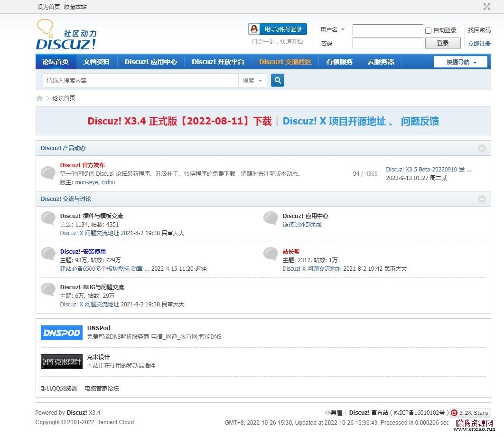Viewport: 504px width, 437px height.
Task: Click bubble icon beside Discuz!-应用中心
Action: coord(271,218)
